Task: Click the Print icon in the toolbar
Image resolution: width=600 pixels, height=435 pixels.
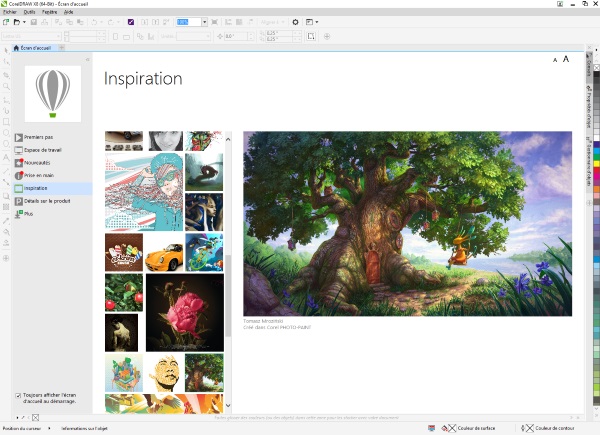Action: (44, 22)
